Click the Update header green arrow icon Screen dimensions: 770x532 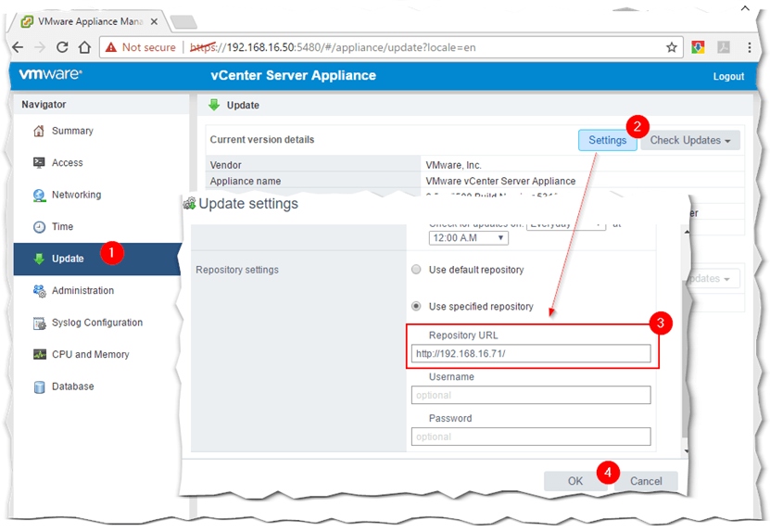pyautogui.click(x=214, y=105)
